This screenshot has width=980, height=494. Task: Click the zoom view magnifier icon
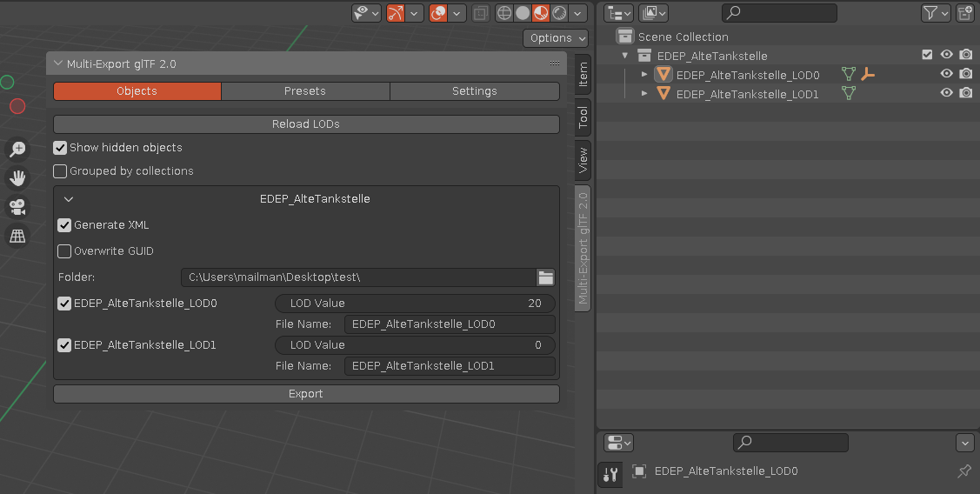[17, 149]
